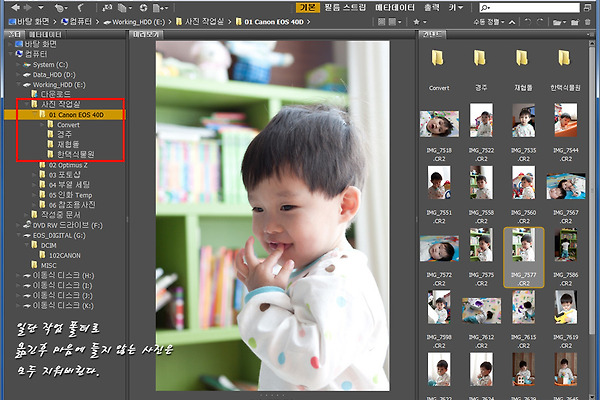
Task: Click the Forward navigation arrow
Action: (x=26, y=6)
